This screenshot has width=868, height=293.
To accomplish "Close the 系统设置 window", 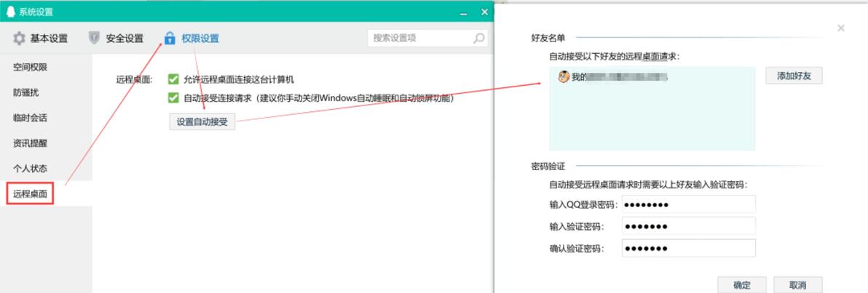I will coord(484,12).
